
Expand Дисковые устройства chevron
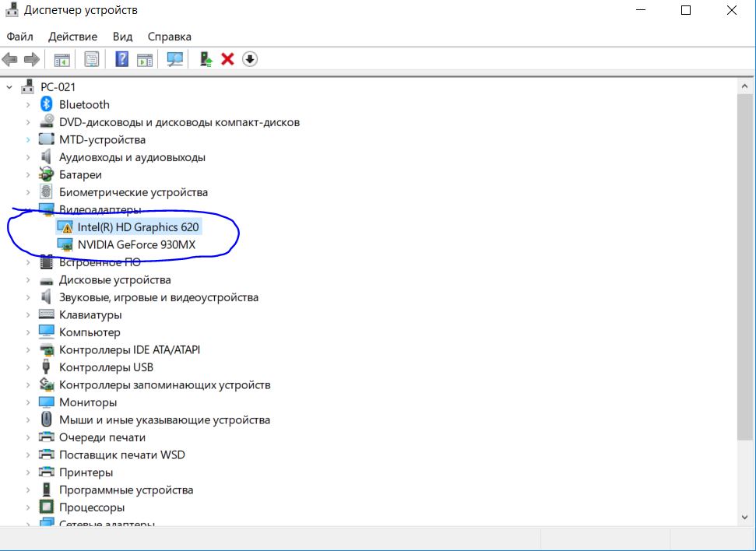point(28,280)
